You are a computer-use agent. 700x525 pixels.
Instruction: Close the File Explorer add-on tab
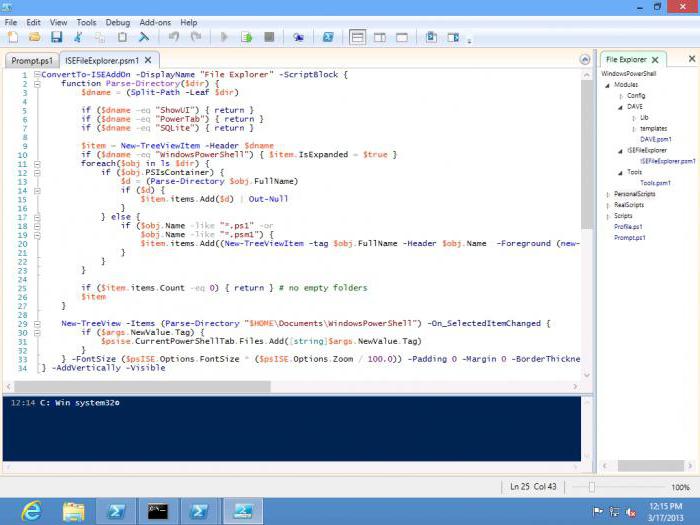coord(655,60)
